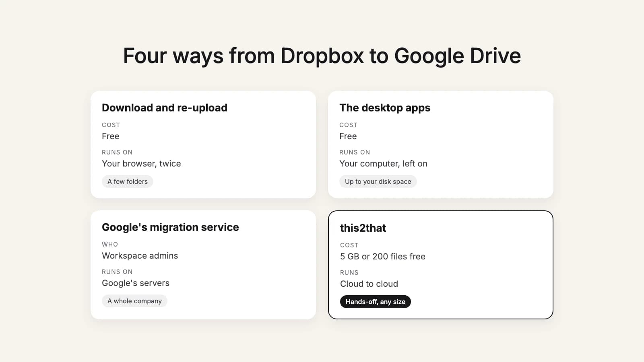Click the "Your browser, twice" text
The width and height of the screenshot is (644, 362).
tap(141, 164)
